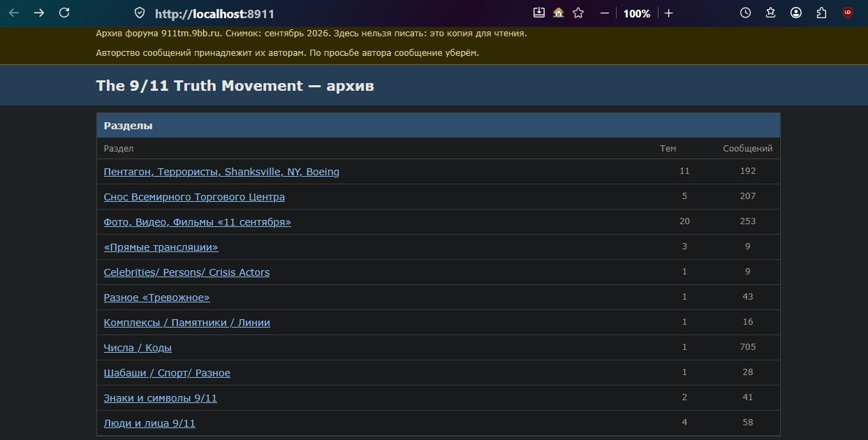The width and height of the screenshot is (868, 440).
Task: Open the «Люди и лица 9/11» section
Action: 149,423
